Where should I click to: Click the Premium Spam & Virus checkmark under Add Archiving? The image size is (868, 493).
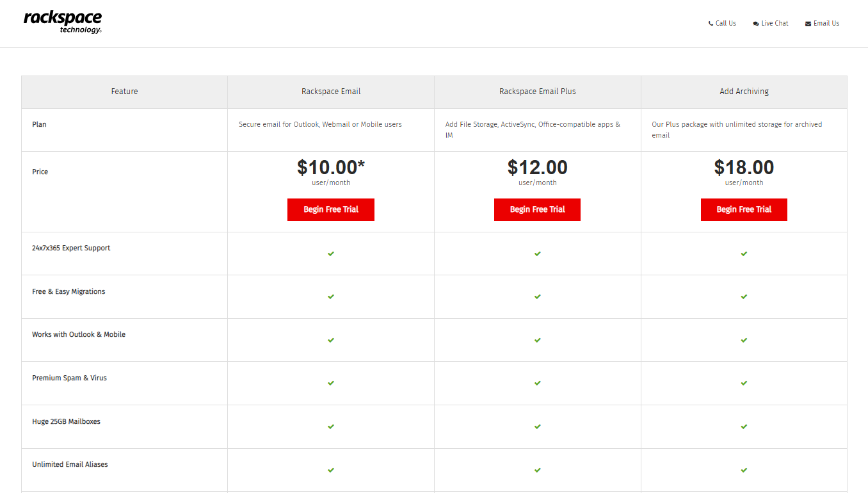pos(744,383)
